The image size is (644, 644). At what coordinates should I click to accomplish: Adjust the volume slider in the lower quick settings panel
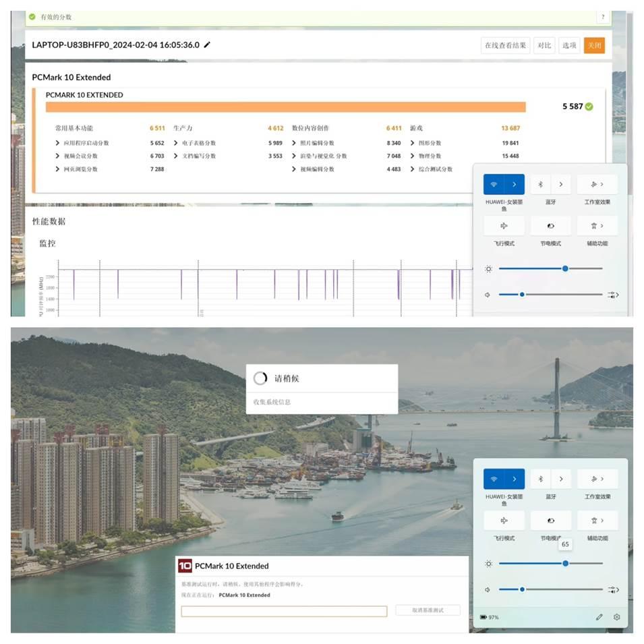coord(551,589)
